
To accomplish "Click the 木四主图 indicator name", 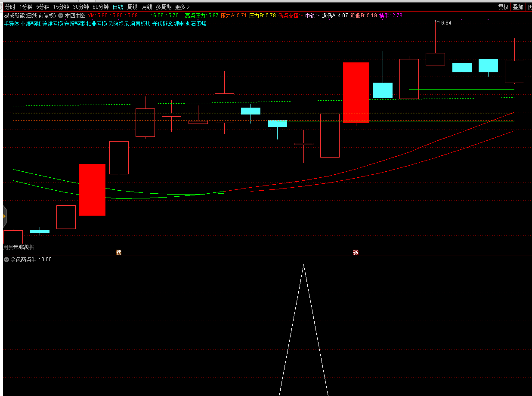I will point(75,15).
